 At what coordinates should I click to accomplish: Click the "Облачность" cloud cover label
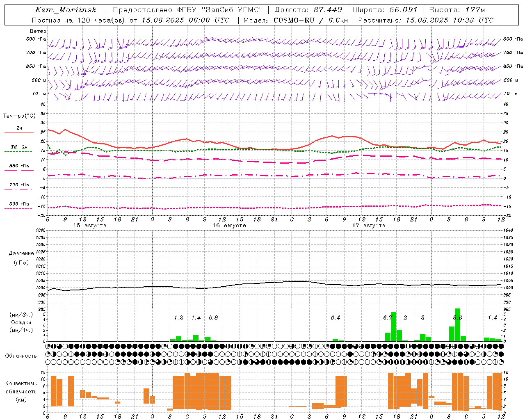(21, 356)
